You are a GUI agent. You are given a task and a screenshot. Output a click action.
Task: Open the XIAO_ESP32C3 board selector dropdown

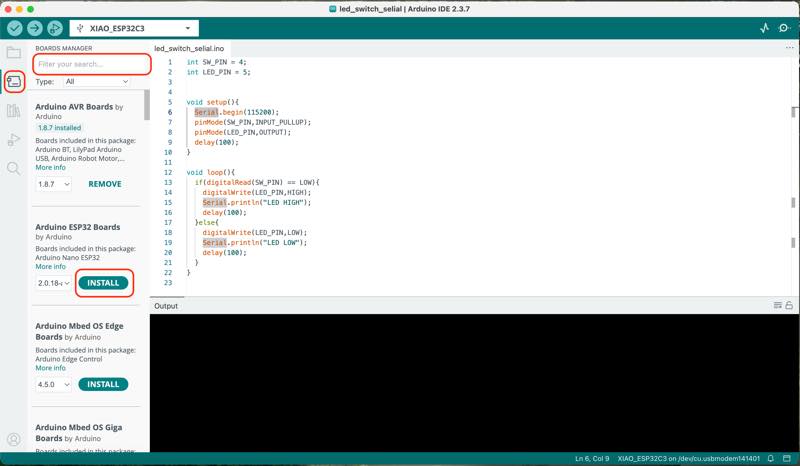point(134,28)
